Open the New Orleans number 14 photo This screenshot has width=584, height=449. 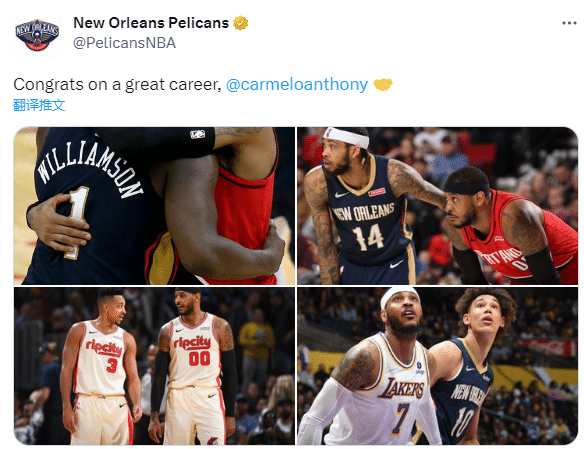[438, 206]
